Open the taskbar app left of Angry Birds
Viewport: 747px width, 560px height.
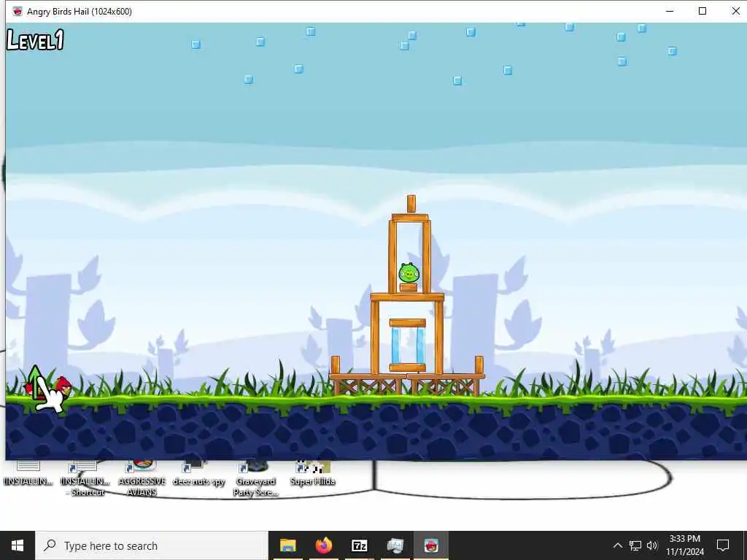tap(395, 545)
